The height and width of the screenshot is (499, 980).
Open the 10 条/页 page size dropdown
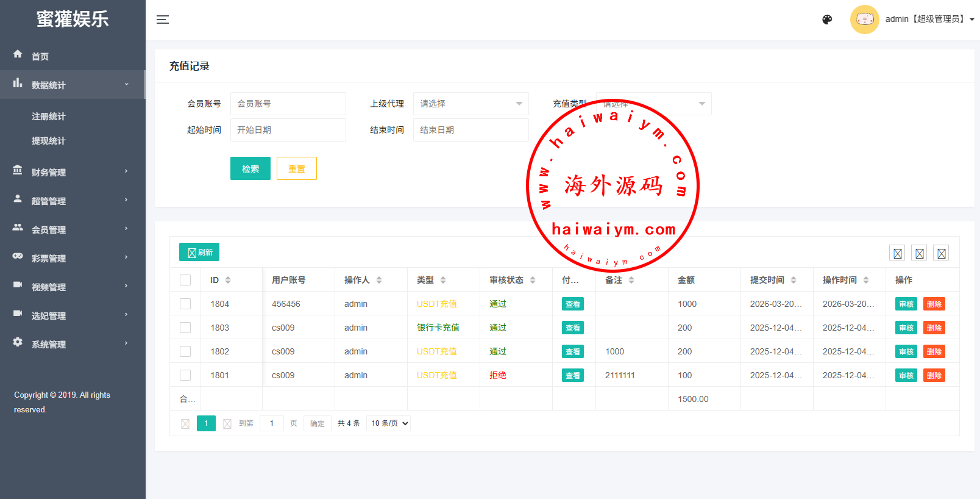point(388,423)
